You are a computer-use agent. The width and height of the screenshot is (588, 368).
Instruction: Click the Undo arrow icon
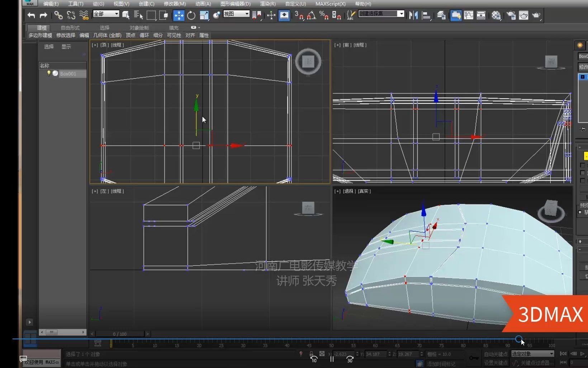31,15
